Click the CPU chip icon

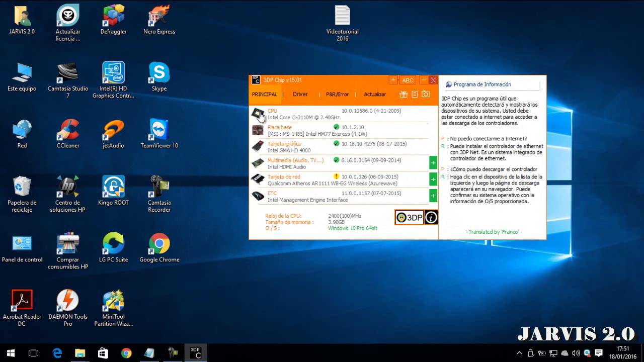(x=258, y=114)
